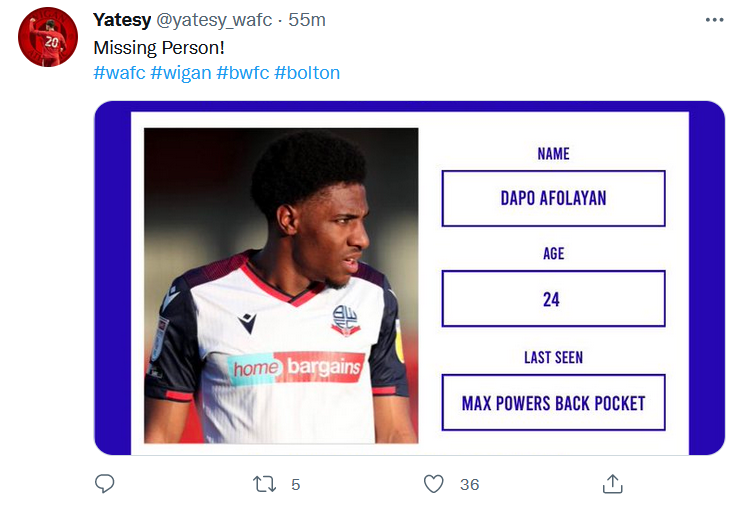This screenshot has width=743, height=509.
Task: Click the age box showing 24
Action: (x=553, y=299)
